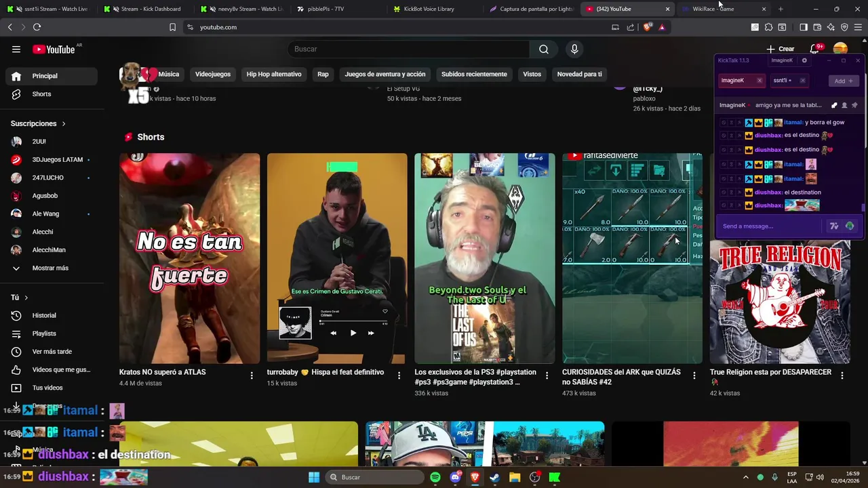
Task: Open YouTube notifications bell
Action: [x=814, y=49]
